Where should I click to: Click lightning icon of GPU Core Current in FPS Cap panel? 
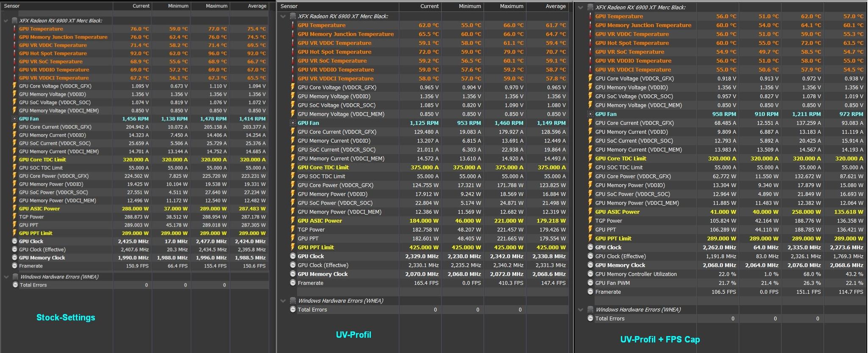590,123
